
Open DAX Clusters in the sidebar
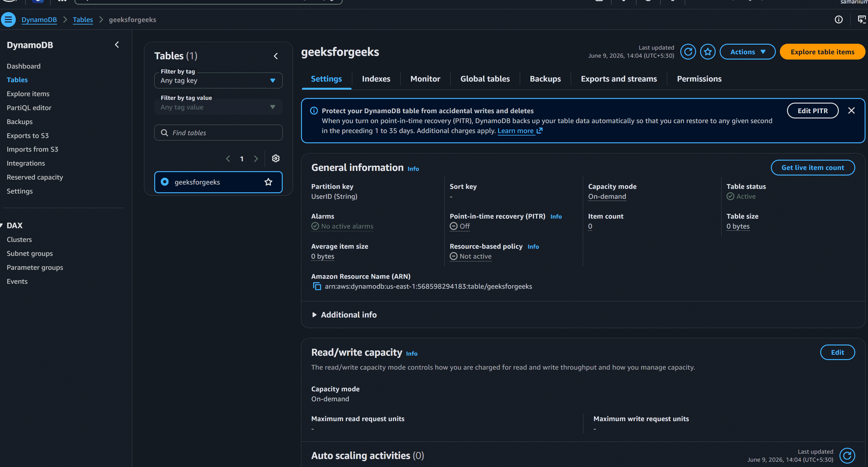(19, 239)
